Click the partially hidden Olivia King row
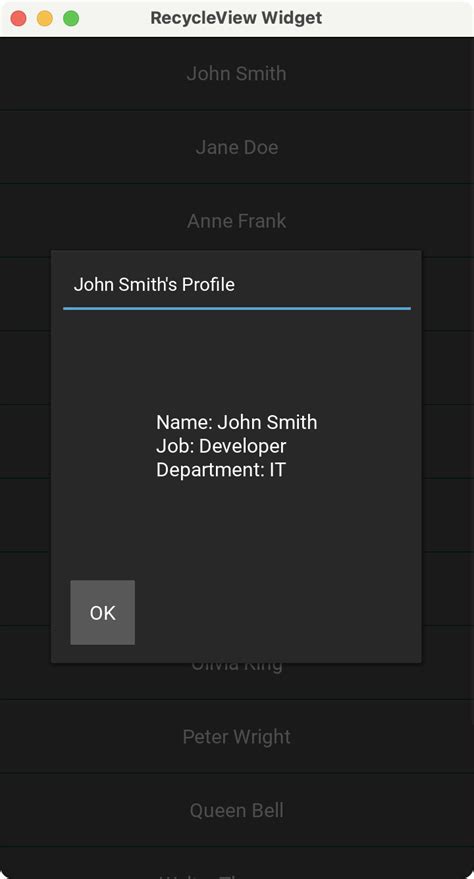The height and width of the screenshot is (879, 474). tap(237, 681)
